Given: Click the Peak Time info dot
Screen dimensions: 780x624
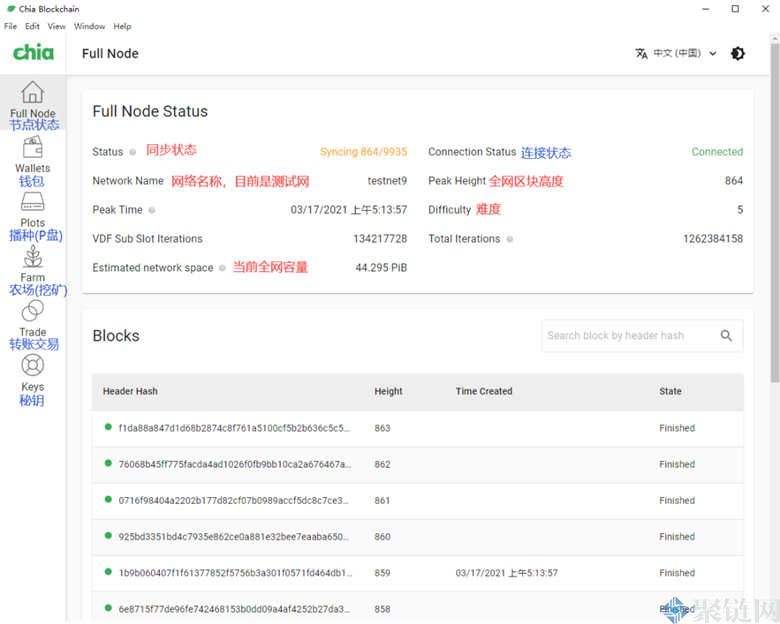Looking at the screenshot, I should pyautogui.click(x=152, y=210).
